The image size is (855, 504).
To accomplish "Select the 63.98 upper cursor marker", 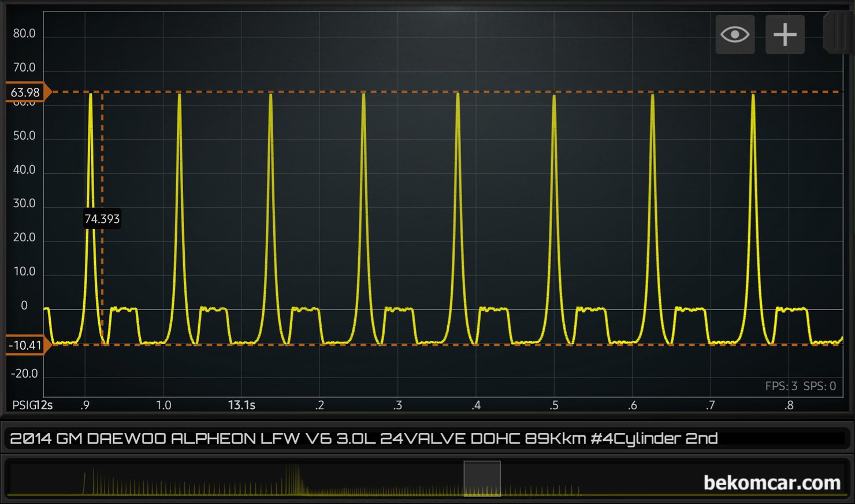I will (x=27, y=92).
